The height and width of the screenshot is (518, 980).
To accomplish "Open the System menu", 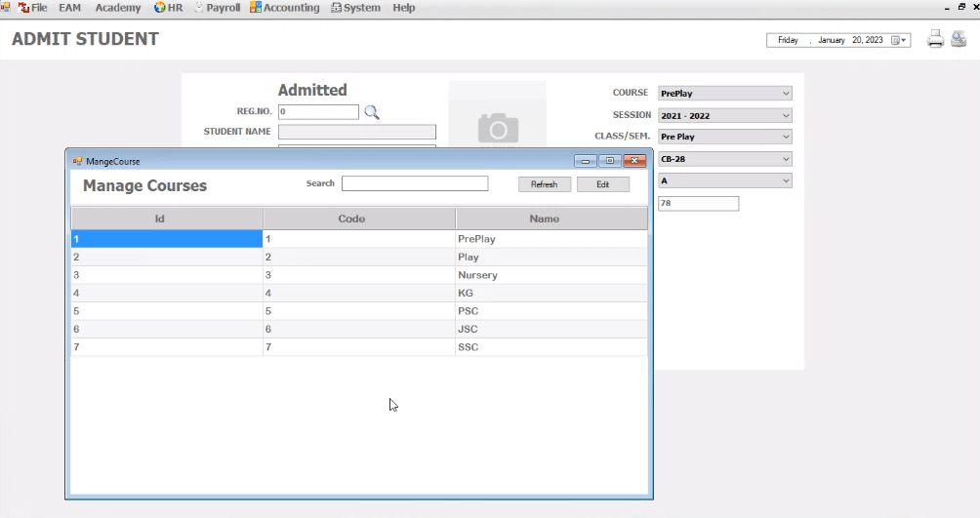I will tap(355, 8).
